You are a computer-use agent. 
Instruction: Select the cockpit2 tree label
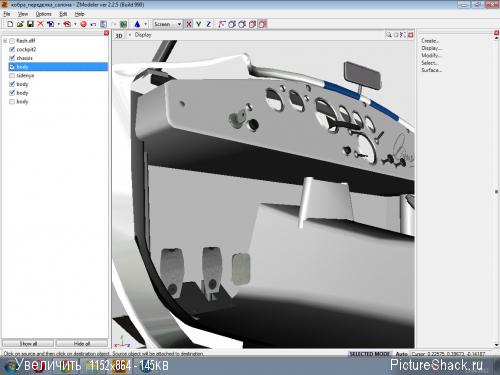[26, 49]
